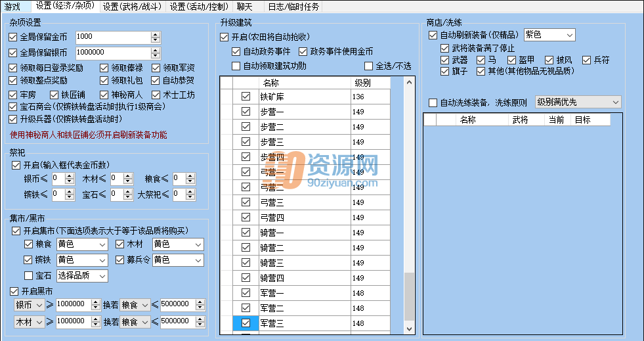The width and height of the screenshot is (644, 341).
Task: Toggle 升级兵器 checkbox
Action: 12,119
